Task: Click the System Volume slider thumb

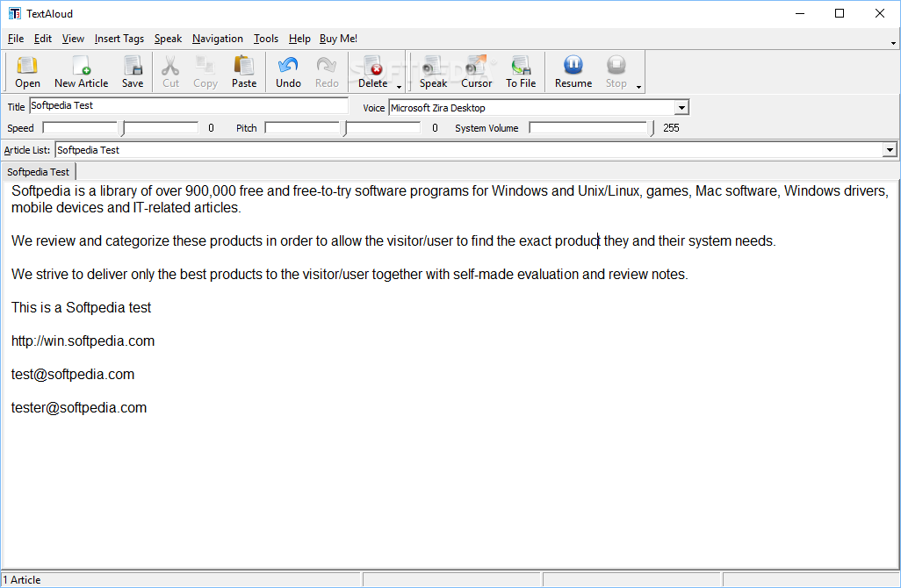Action: coord(652,129)
